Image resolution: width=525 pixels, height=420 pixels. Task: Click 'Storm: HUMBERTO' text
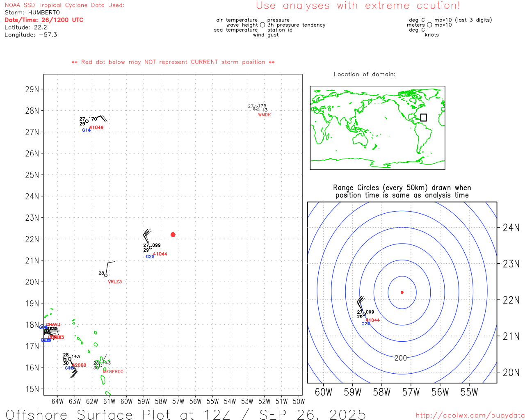pyautogui.click(x=32, y=13)
